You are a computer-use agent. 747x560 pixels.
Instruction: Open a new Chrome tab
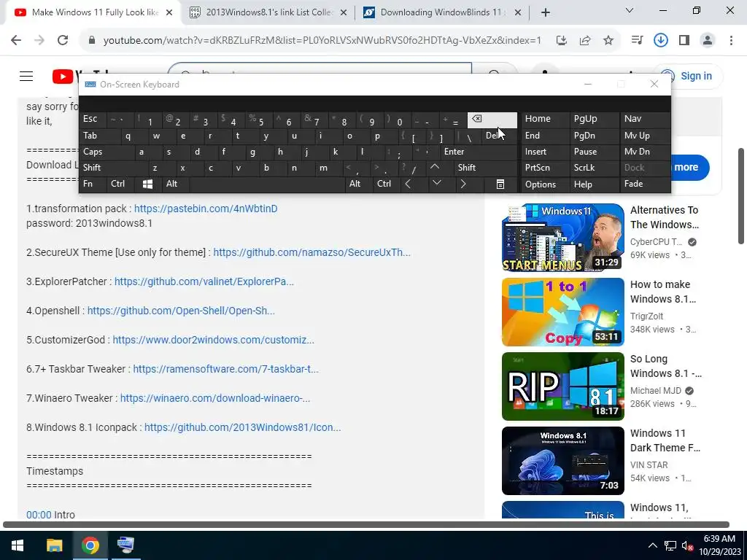546,13
